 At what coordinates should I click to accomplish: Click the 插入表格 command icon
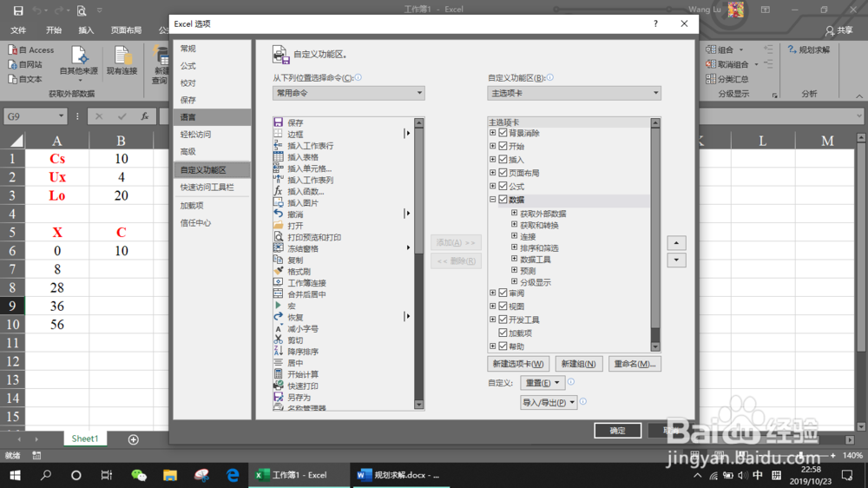[279, 157]
